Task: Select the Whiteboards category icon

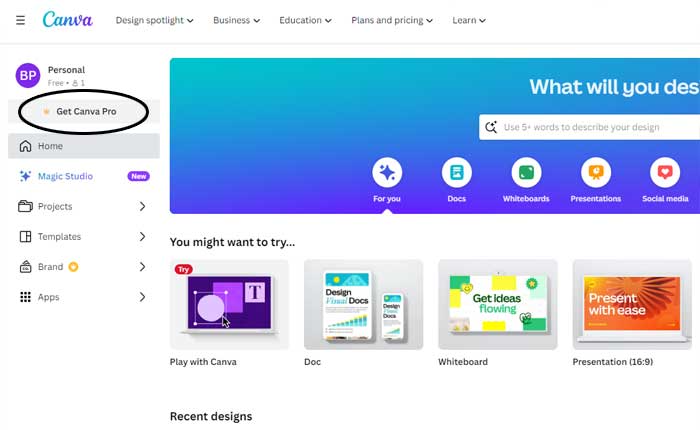Action: pyautogui.click(x=526, y=172)
